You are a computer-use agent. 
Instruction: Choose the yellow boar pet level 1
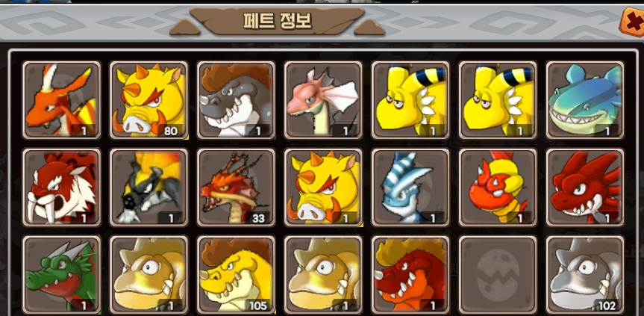[323, 188]
